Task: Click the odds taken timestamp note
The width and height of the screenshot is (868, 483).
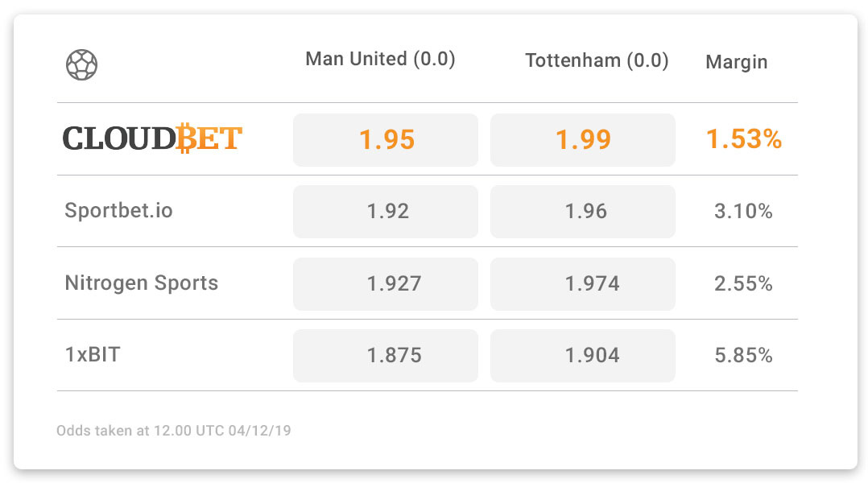Action: (173, 431)
